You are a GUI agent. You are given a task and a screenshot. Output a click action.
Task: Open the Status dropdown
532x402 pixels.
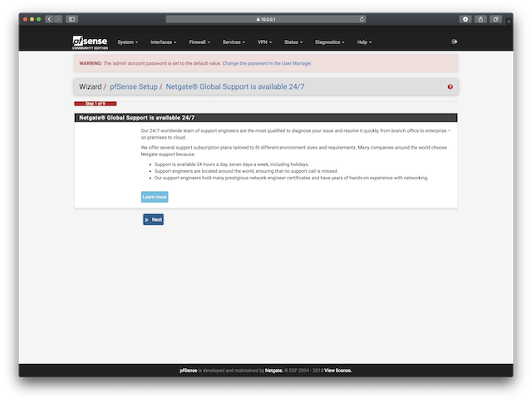coord(293,42)
